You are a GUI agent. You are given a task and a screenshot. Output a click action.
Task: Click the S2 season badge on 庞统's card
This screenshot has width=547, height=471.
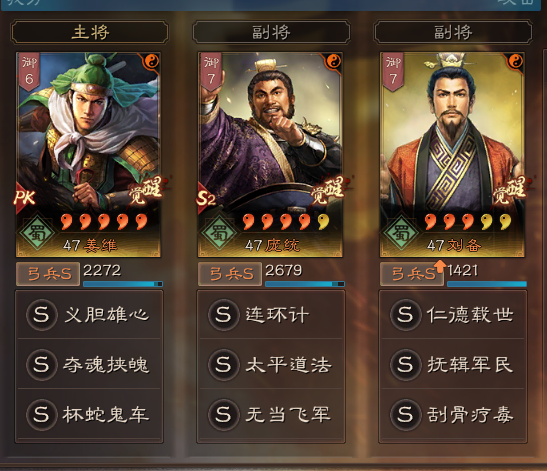tap(206, 199)
